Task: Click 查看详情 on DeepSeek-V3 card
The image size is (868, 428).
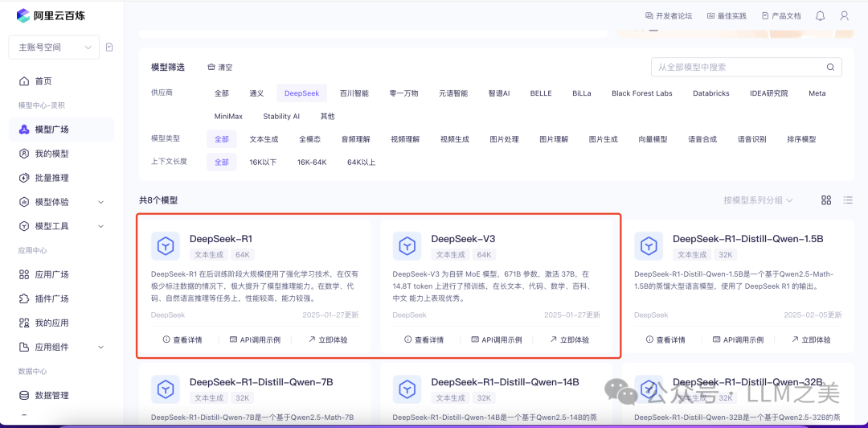Action: coord(424,340)
